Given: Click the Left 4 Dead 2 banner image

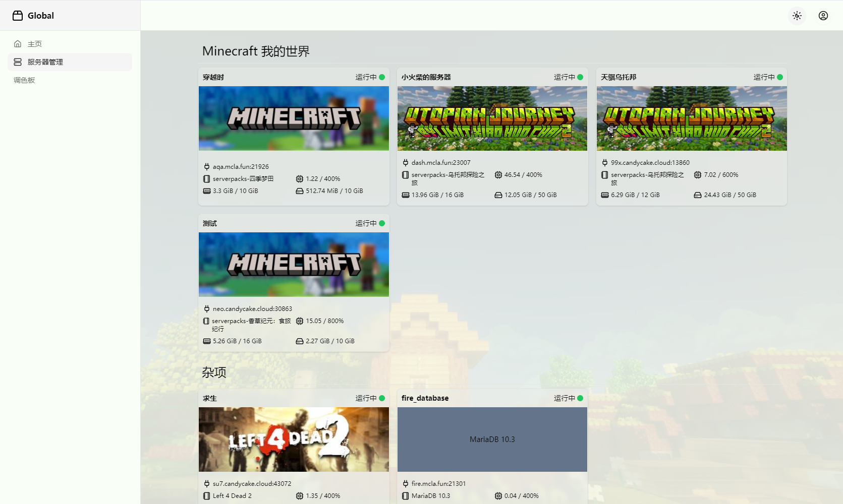Looking at the screenshot, I should tap(294, 439).
